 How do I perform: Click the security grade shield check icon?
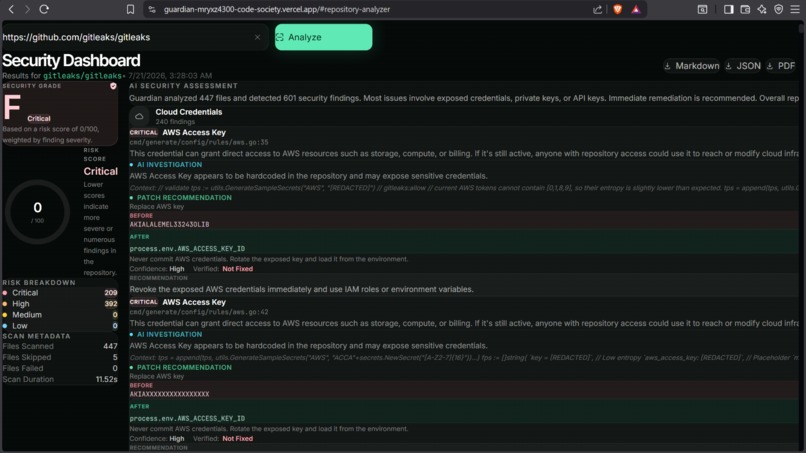(x=113, y=86)
